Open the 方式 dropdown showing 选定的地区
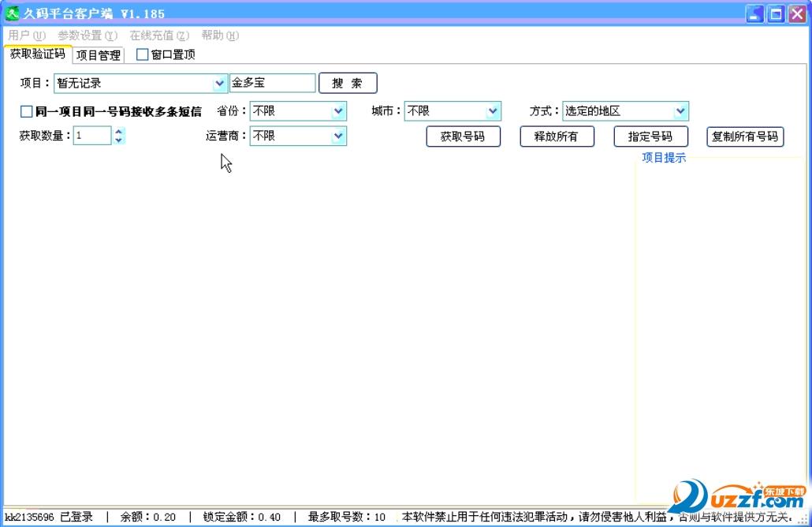 681,111
